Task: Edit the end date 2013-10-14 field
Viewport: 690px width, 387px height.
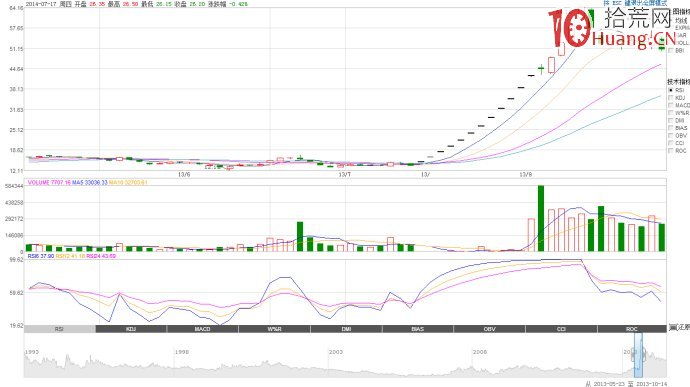Action: pos(652,384)
